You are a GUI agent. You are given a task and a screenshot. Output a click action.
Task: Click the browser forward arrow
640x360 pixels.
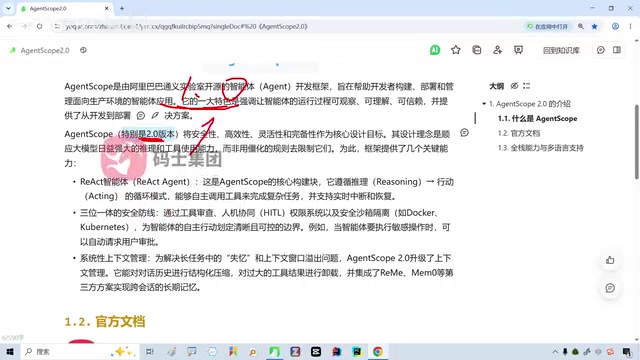[24, 26]
